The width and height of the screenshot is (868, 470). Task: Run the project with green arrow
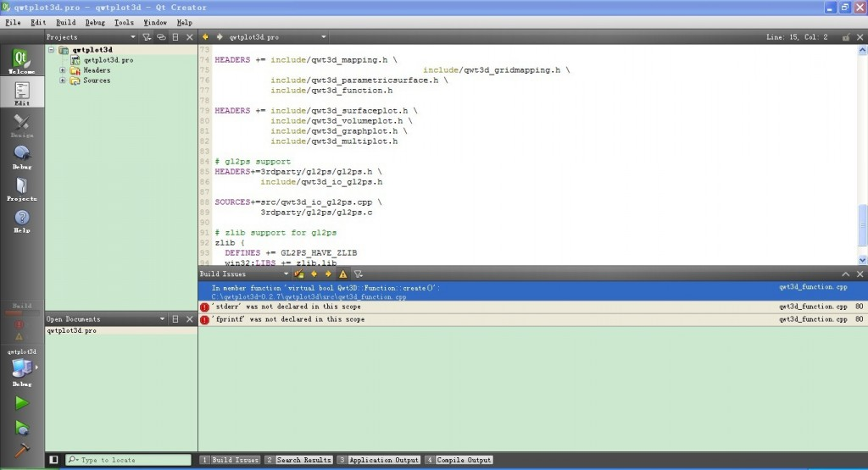coord(22,403)
